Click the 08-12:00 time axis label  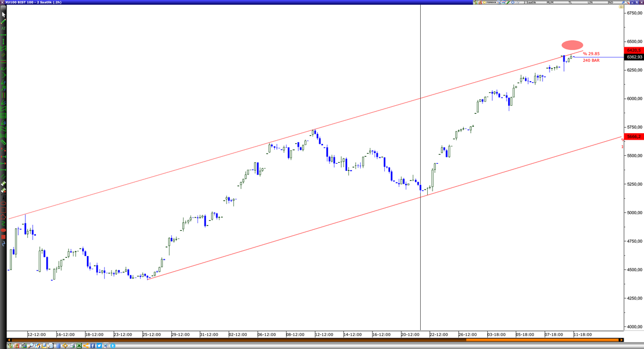(x=296, y=335)
